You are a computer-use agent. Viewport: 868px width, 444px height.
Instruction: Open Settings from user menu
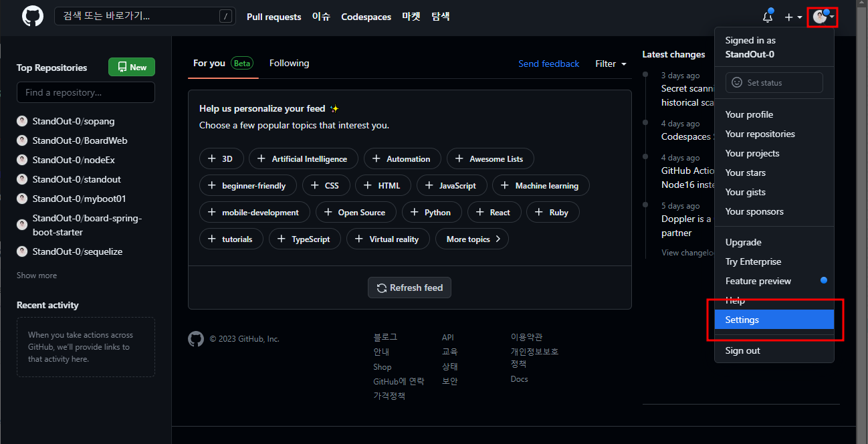pos(774,320)
